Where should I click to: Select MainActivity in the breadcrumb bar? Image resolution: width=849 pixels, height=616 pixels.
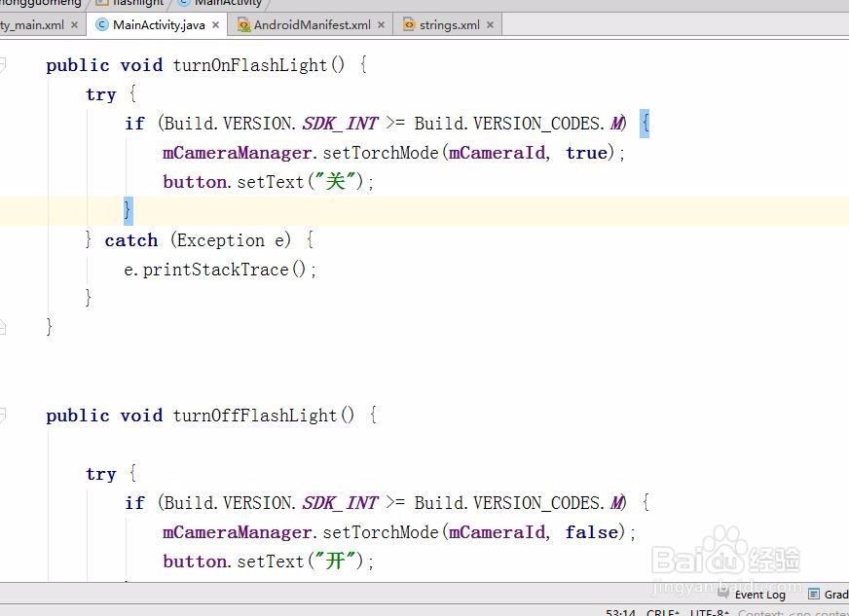coord(224,4)
